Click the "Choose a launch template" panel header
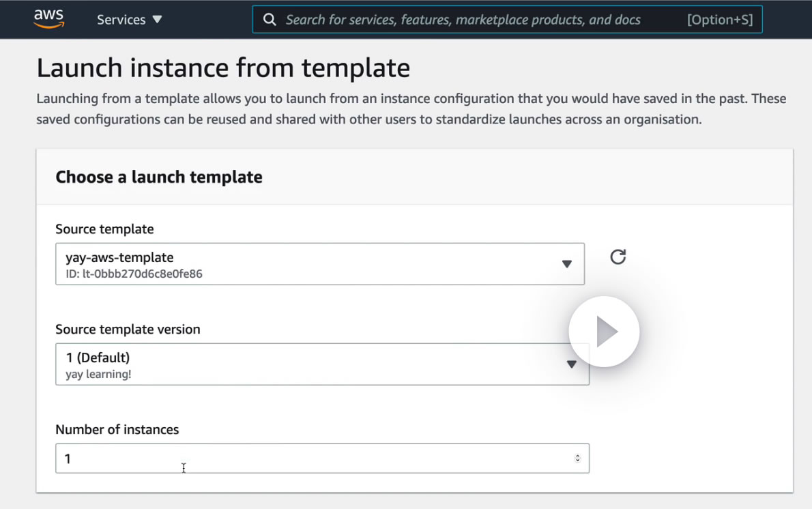This screenshot has height=509, width=812. [159, 177]
